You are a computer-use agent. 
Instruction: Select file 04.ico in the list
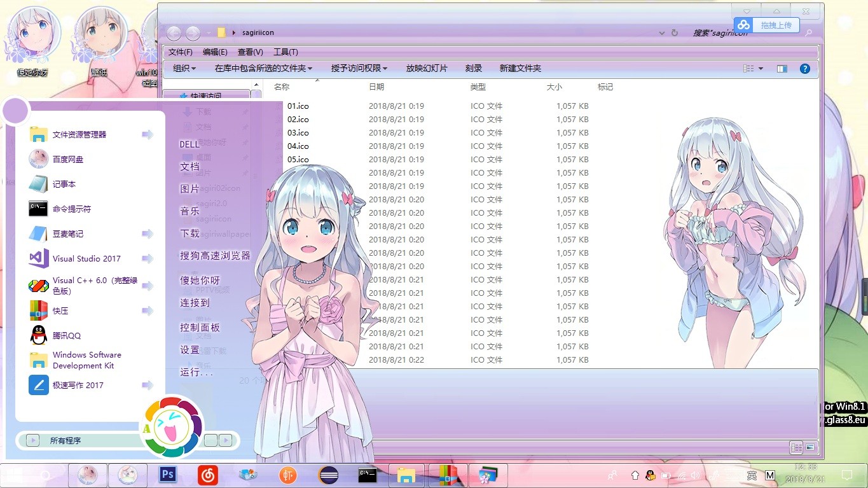(x=298, y=146)
